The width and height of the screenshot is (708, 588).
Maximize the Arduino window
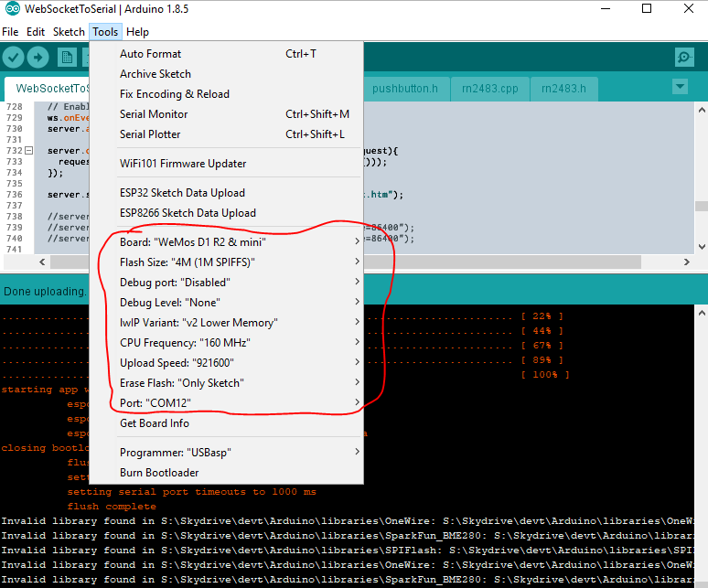click(x=647, y=8)
